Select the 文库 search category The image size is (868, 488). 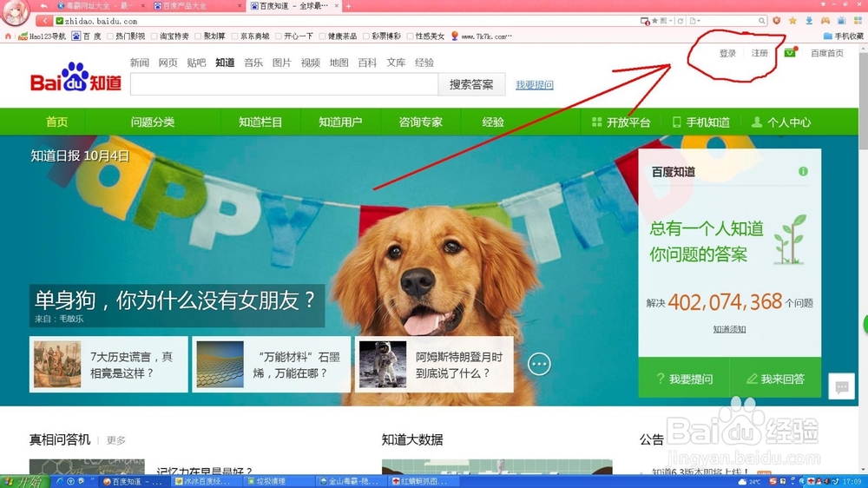click(396, 63)
